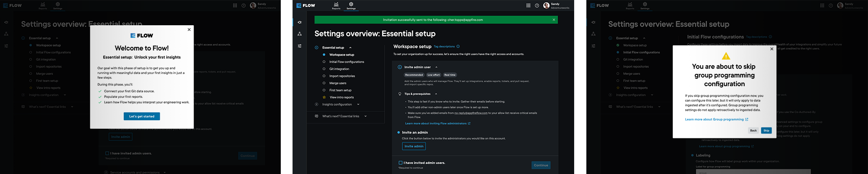
Task: Click Continue button in middle screen
Action: pos(541,165)
